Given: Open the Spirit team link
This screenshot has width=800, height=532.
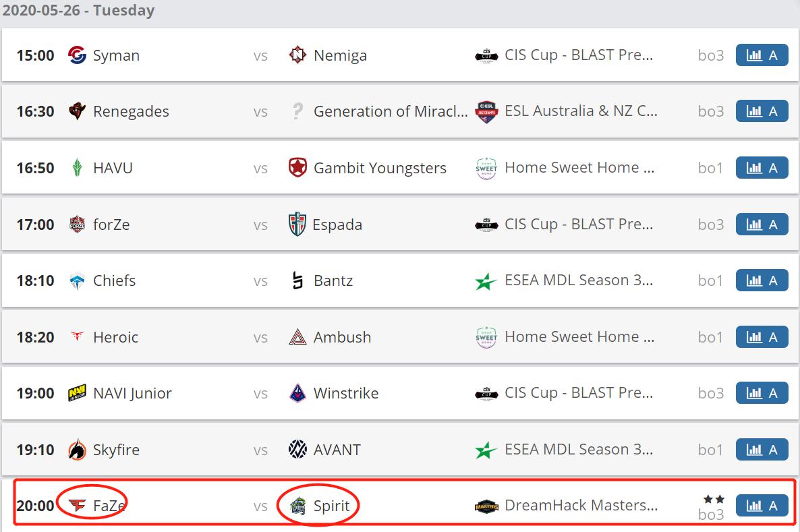Looking at the screenshot, I should pos(331,505).
